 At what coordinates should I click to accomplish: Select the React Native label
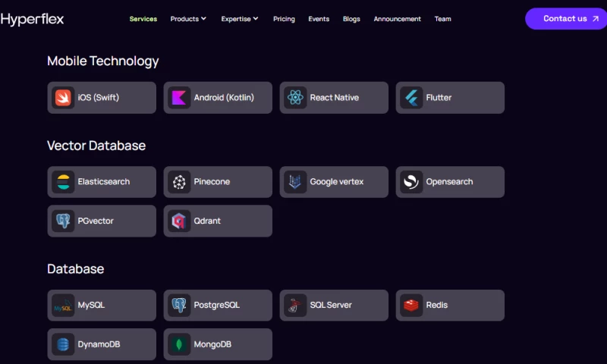pyautogui.click(x=334, y=98)
